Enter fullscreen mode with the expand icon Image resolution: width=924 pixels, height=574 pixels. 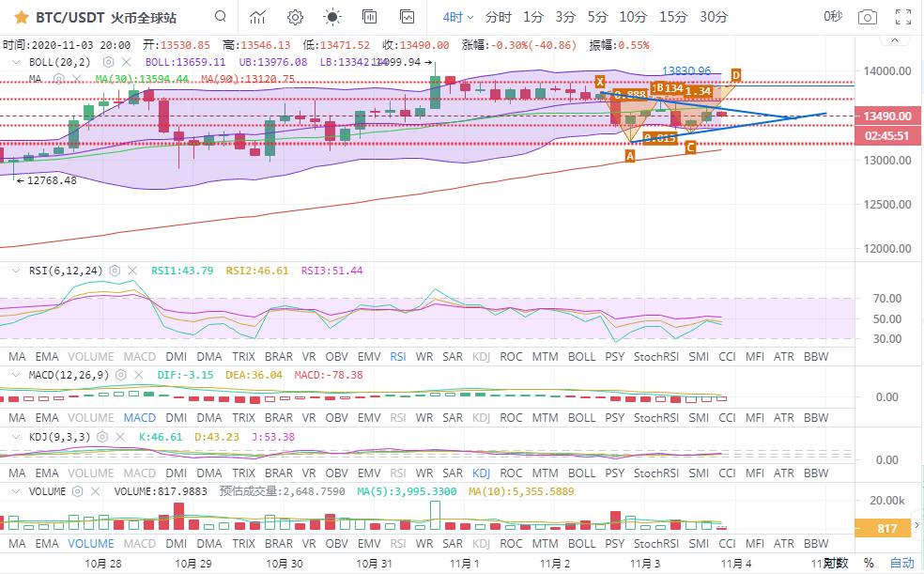pyautogui.click(x=903, y=17)
